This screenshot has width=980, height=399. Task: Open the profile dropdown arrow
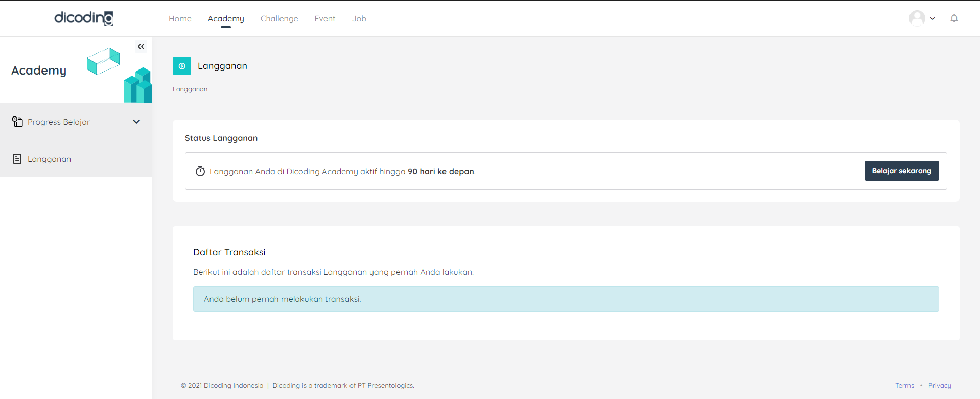click(932, 18)
